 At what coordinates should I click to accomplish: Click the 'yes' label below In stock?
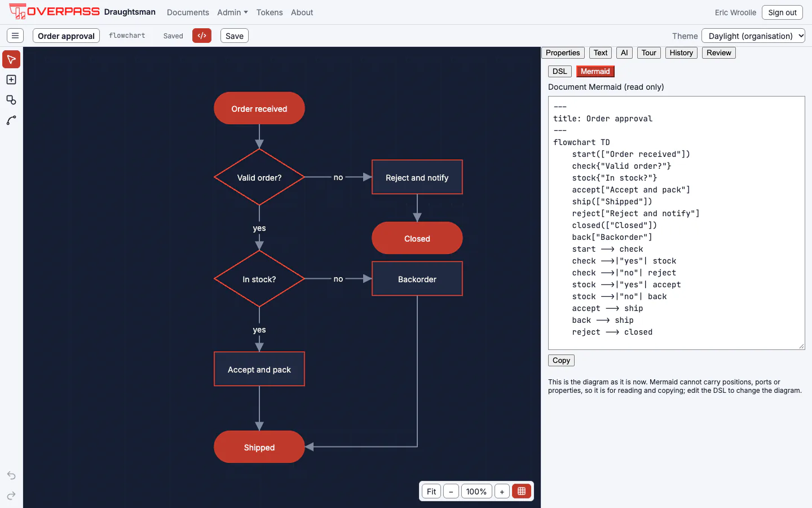pyautogui.click(x=259, y=330)
